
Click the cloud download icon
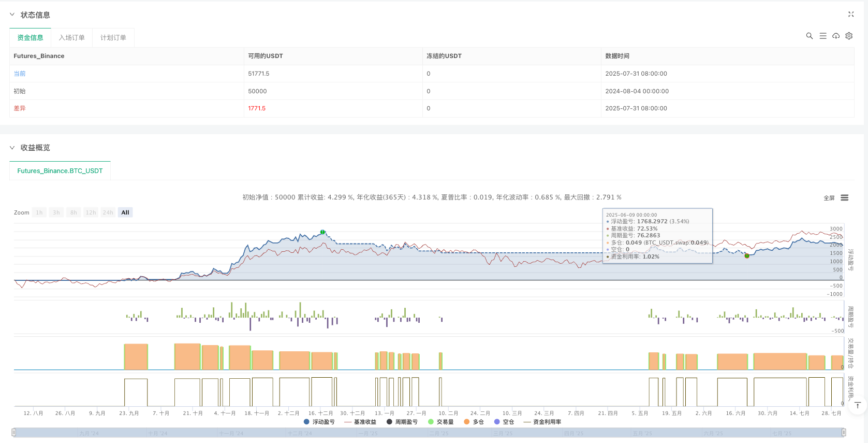coord(836,36)
